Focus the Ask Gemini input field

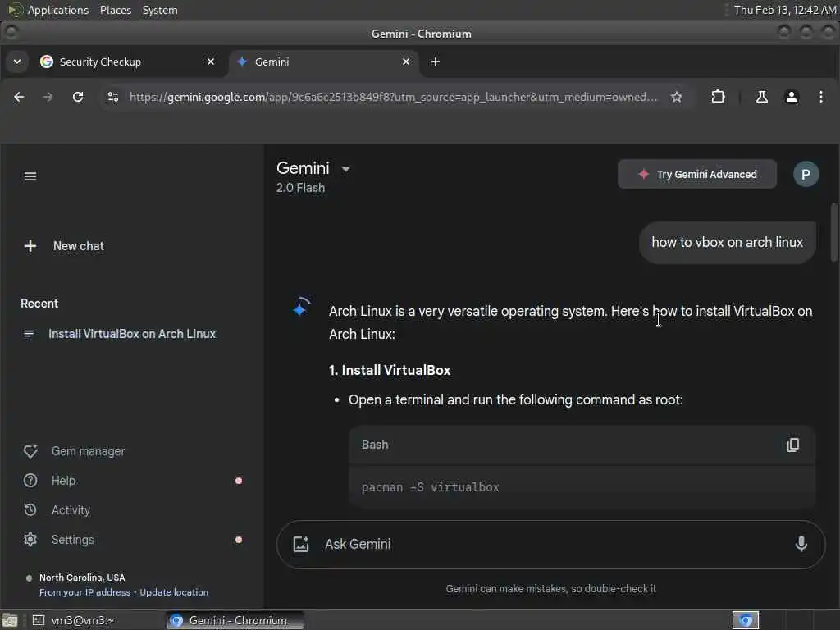550,545
